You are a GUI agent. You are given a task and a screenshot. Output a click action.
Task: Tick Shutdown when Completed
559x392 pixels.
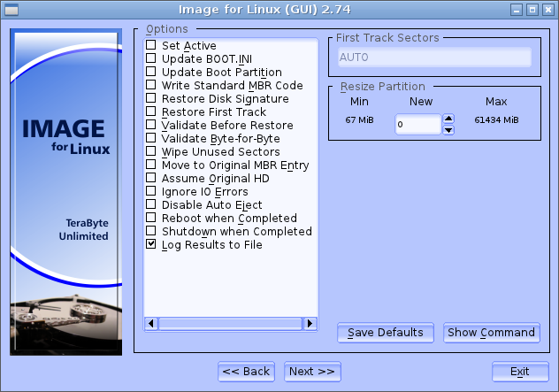click(150, 231)
